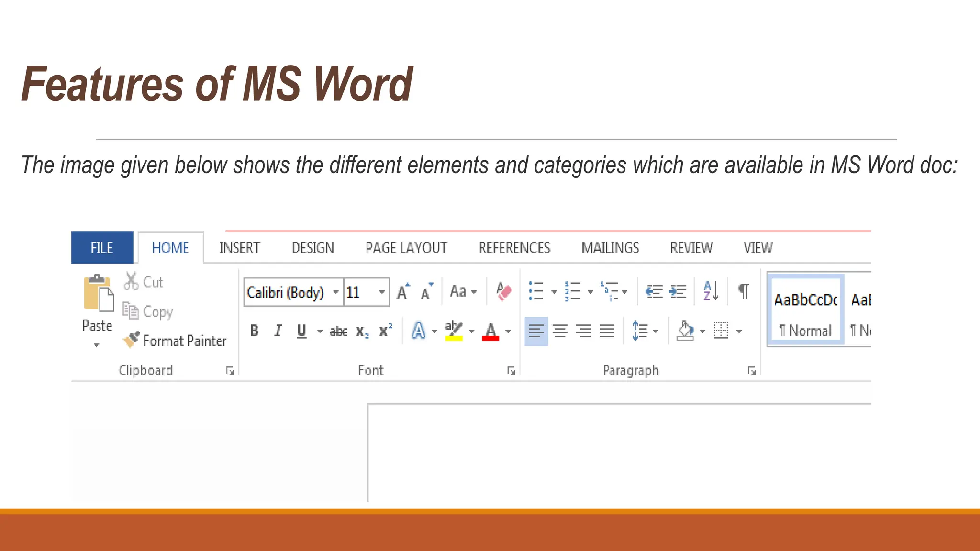Viewport: 980px width, 551px height.
Task: Open the font size 11 dropdown
Action: [x=382, y=292]
